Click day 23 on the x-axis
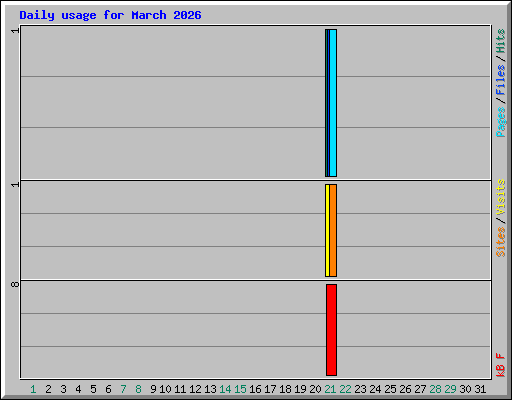The width and height of the screenshot is (512, 400). (x=360, y=389)
